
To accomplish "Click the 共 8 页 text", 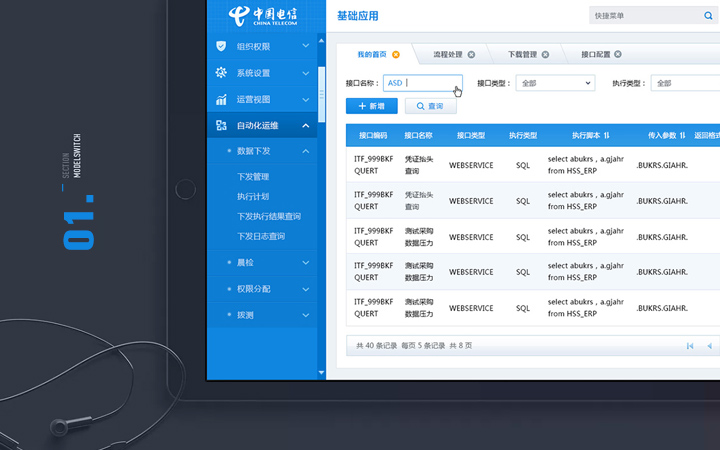I will click(x=461, y=346).
